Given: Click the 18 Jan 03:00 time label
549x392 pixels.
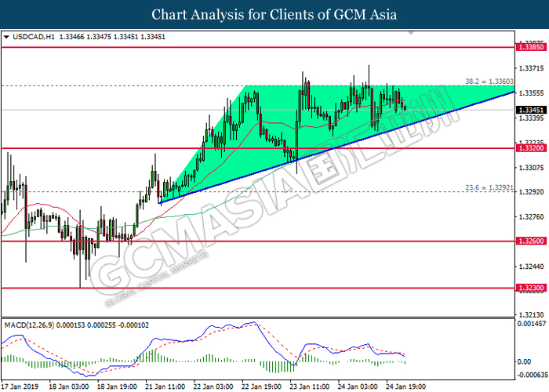Looking at the screenshot, I should point(69,387).
